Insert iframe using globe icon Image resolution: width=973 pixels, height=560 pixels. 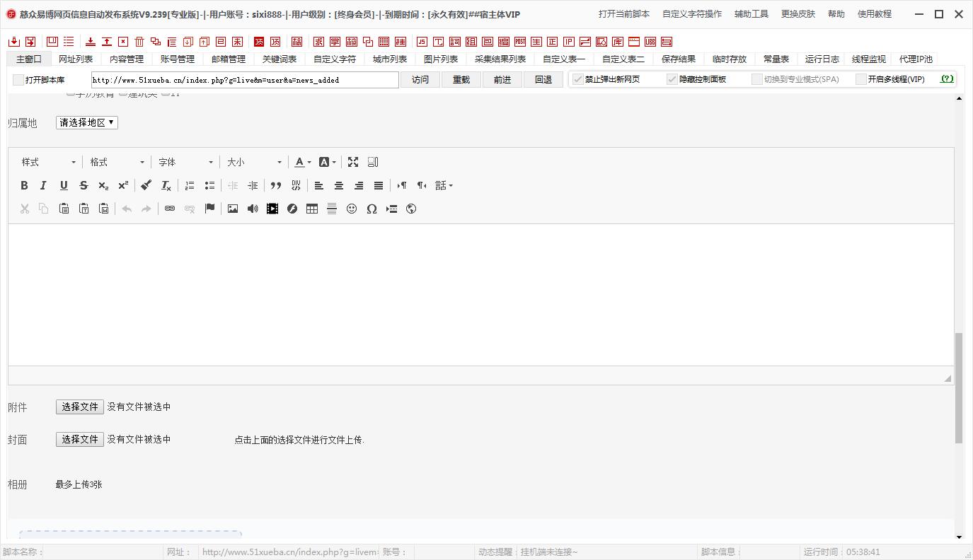[411, 209]
